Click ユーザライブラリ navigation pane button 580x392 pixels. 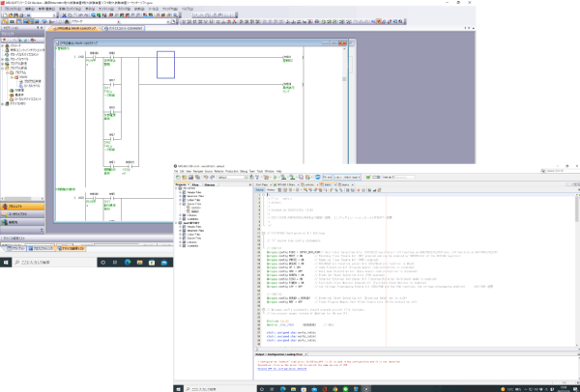pyautogui.click(x=22, y=214)
